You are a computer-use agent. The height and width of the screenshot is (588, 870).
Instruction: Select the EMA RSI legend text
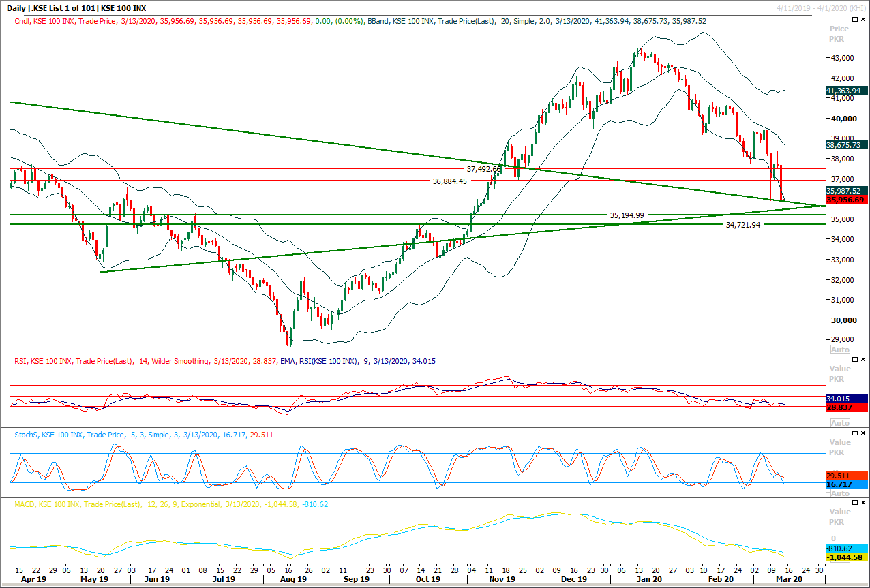(x=359, y=361)
